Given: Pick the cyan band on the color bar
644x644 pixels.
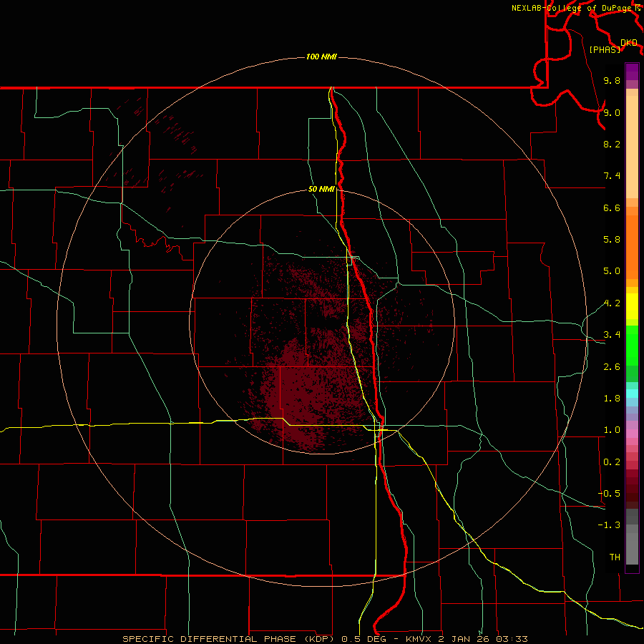Looking at the screenshot, I should click(632, 394).
